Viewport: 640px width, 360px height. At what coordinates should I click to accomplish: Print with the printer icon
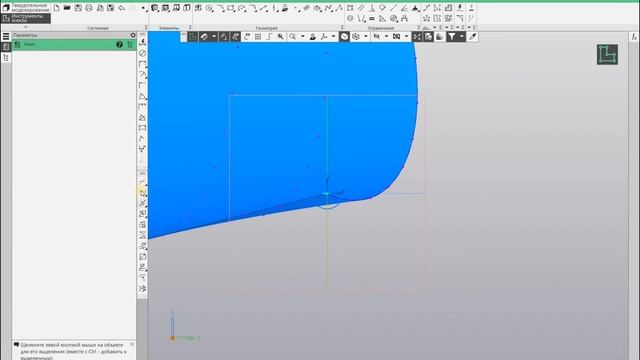[89, 8]
